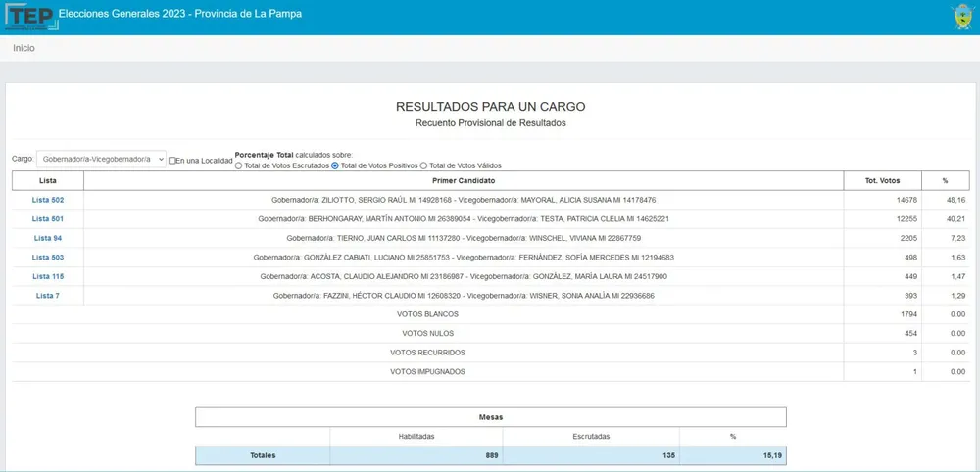Click percentage value 48,16
This screenshot has height=472, width=980.
click(956, 200)
